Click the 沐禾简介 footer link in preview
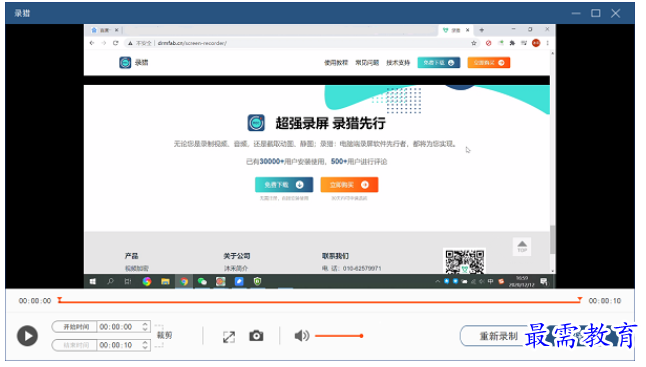Screen dimensions: 646x367 tap(236, 269)
